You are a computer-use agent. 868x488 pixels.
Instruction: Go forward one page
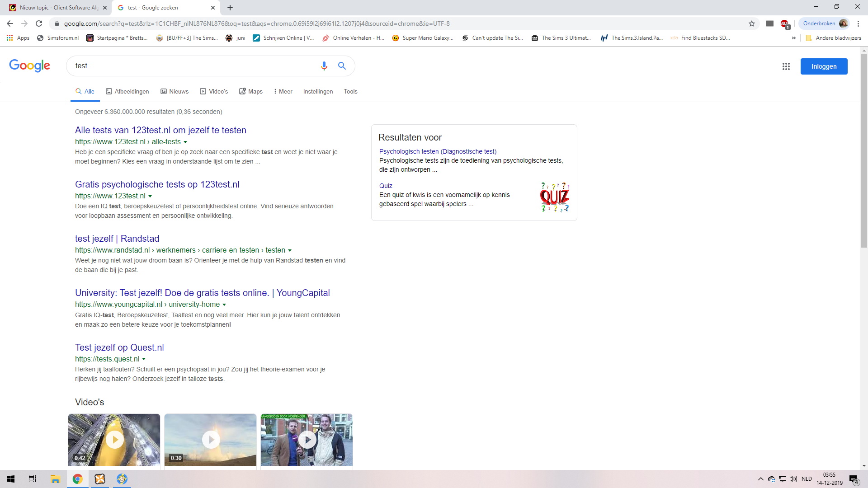point(24,23)
